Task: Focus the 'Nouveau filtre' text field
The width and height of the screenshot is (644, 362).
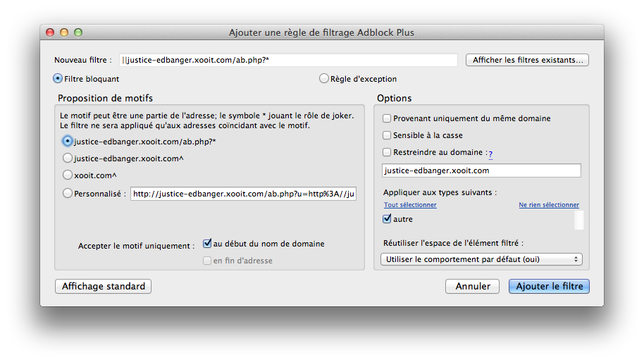Action: (x=288, y=60)
